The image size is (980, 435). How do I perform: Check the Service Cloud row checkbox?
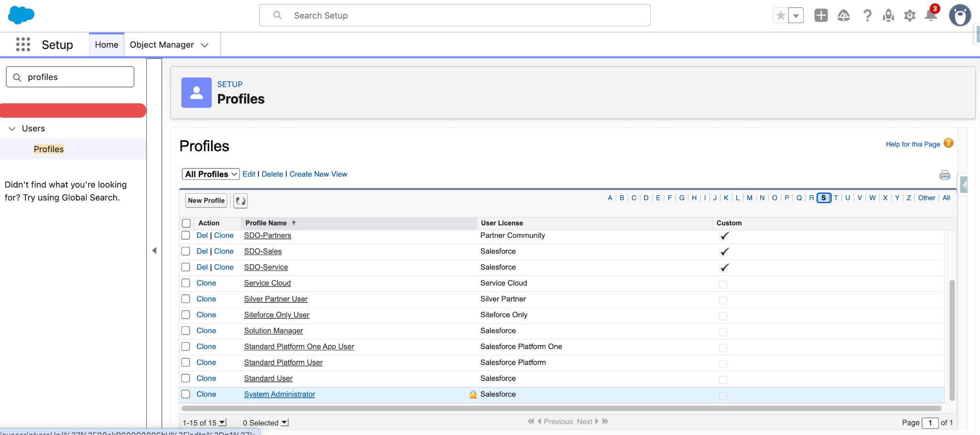click(186, 283)
